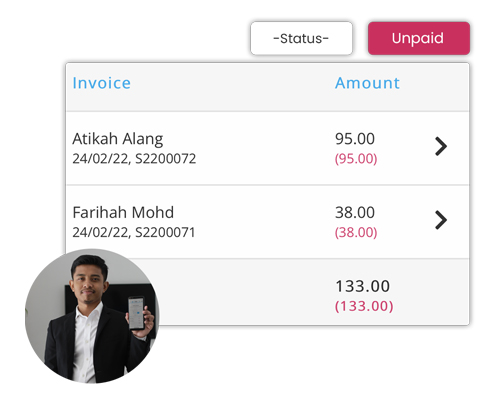Sort by the Amount column header
The image size is (500, 400).
click(x=367, y=83)
